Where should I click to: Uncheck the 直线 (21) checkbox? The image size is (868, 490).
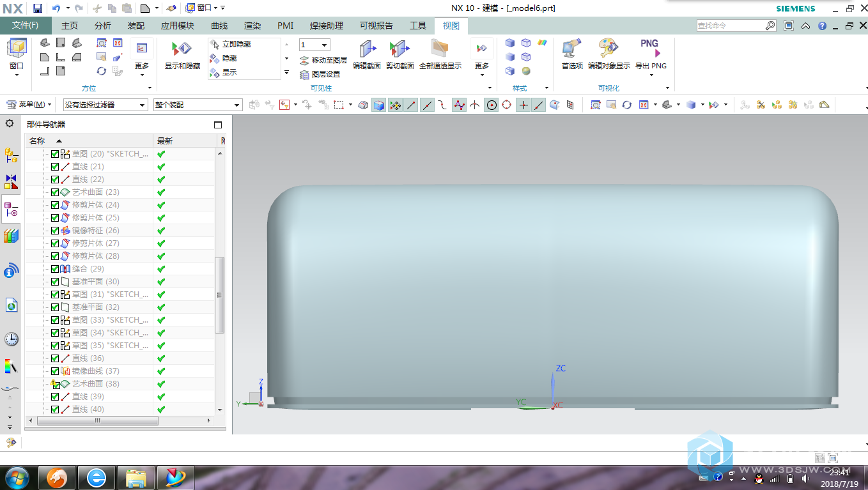coord(55,167)
